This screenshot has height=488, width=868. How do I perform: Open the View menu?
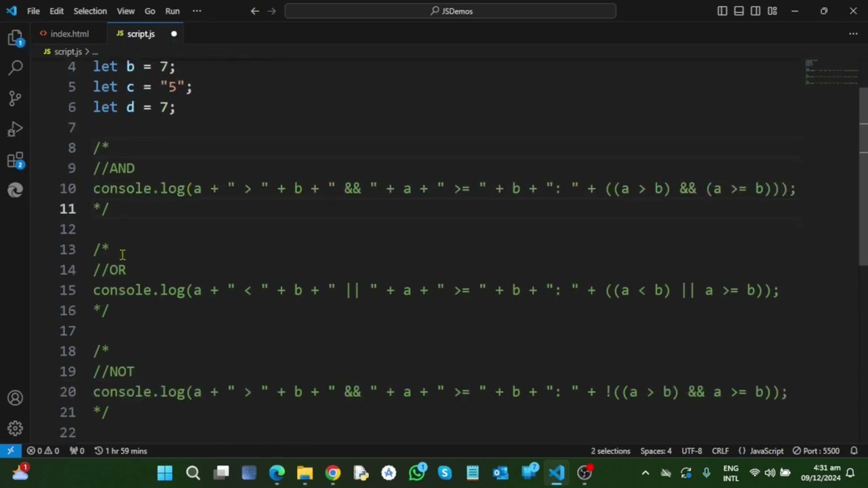pyautogui.click(x=125, y=11)
